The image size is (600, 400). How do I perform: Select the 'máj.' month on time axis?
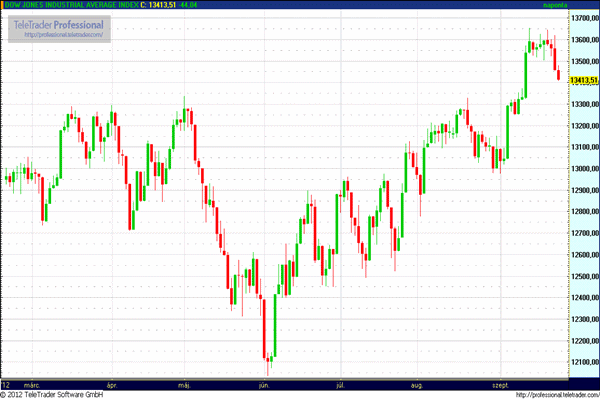point(184,384)
